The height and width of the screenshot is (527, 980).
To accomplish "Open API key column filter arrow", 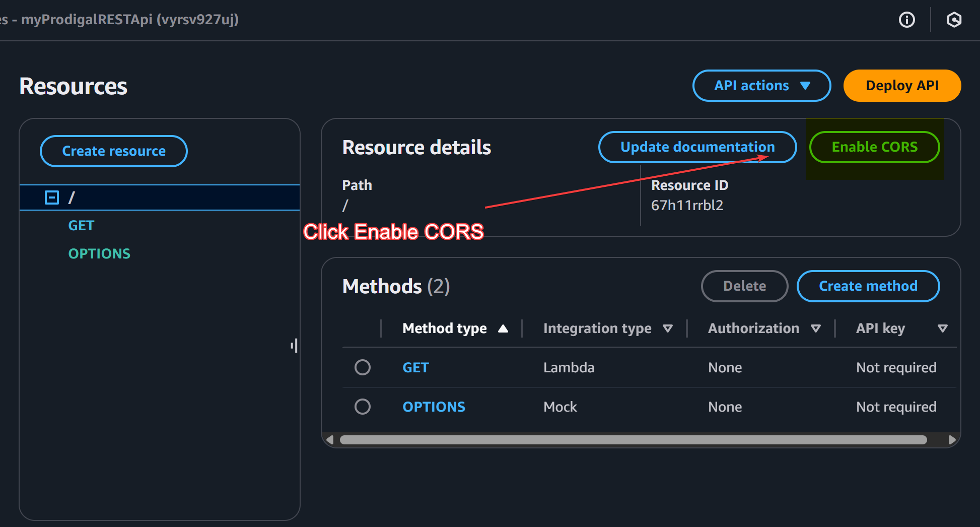I will 943,328.
